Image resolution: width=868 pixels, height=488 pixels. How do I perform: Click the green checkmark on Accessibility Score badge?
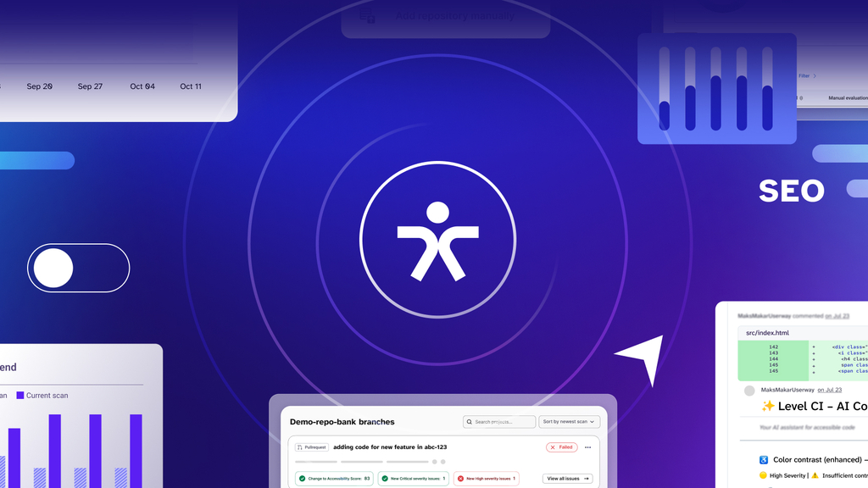point(302,478)
